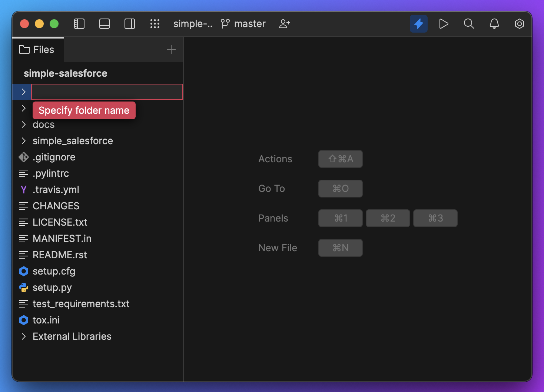
Task: Click the branch icon beside master
Action: tap(225, 24)
